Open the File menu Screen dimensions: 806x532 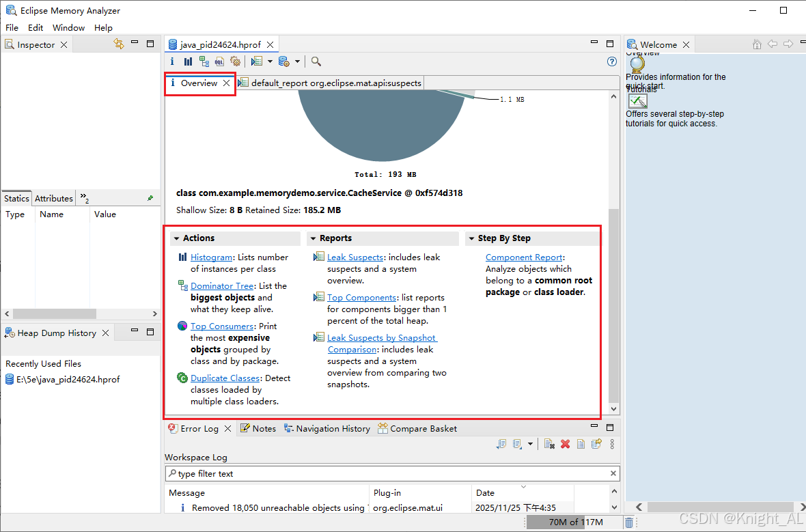(12, 28)
